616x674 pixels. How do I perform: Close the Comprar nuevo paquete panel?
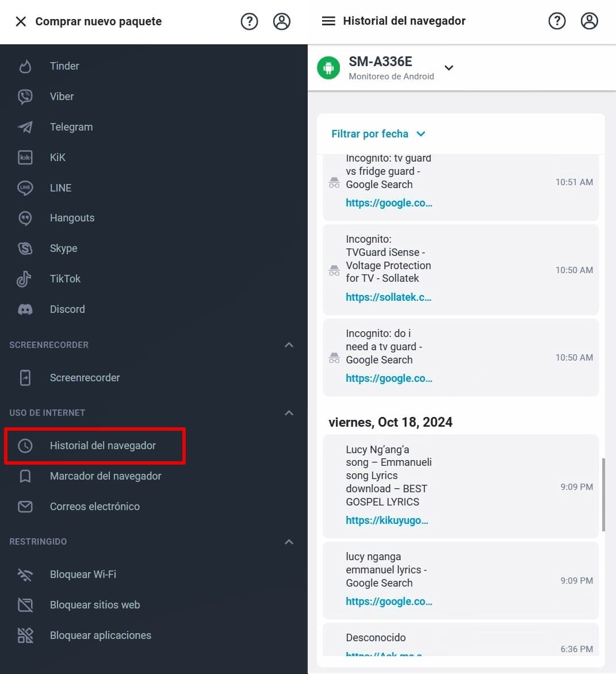tap(21, 21)
